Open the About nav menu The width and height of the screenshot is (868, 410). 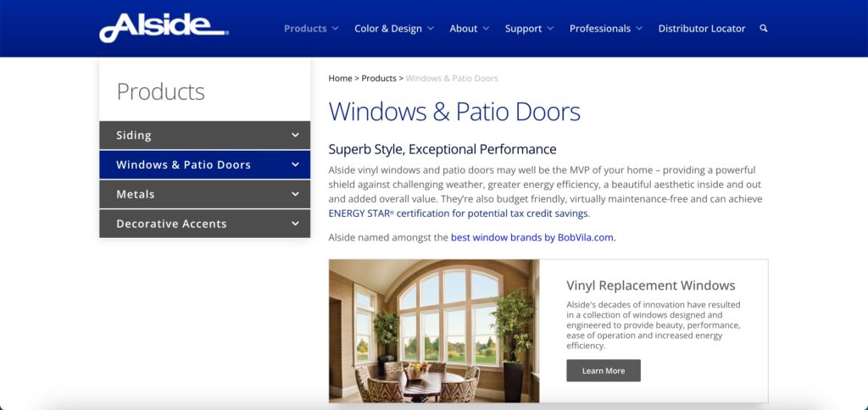[464, 29]
